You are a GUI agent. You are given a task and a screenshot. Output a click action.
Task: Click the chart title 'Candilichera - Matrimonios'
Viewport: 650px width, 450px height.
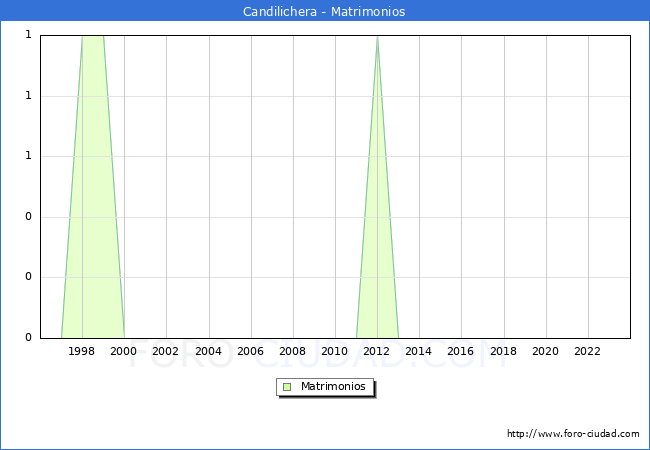point(324,11)
